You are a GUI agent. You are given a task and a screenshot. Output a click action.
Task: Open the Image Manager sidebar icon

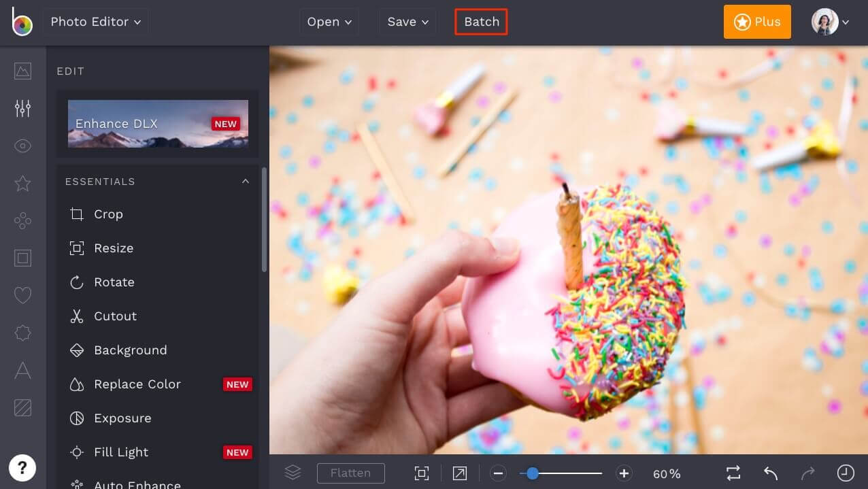[22, 71]
